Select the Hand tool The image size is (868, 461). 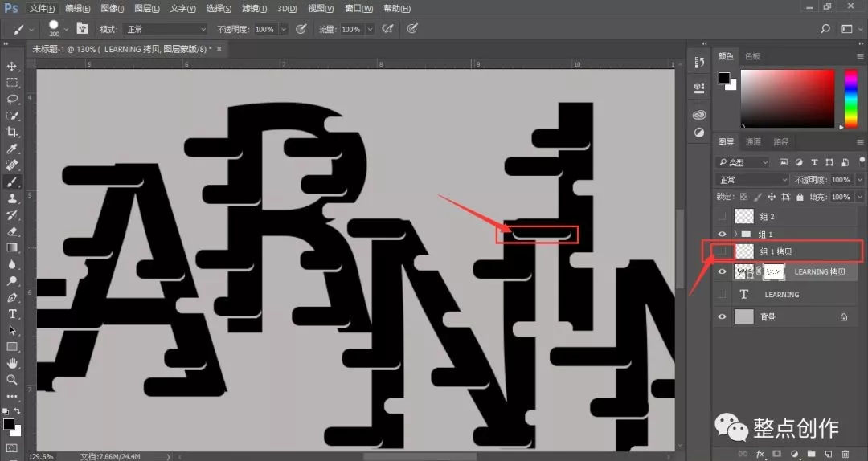[x=11, y=363]
